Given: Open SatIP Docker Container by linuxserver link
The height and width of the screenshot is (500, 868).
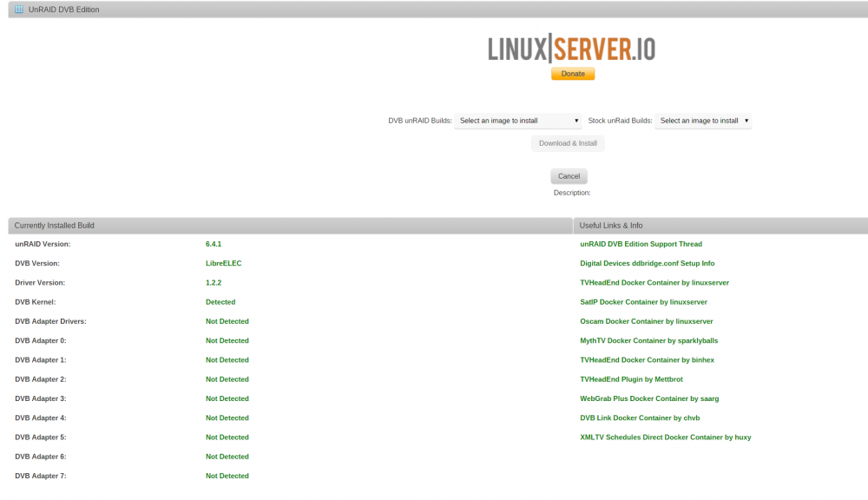Looking at the screenshot, I should (x=643, y=302).
